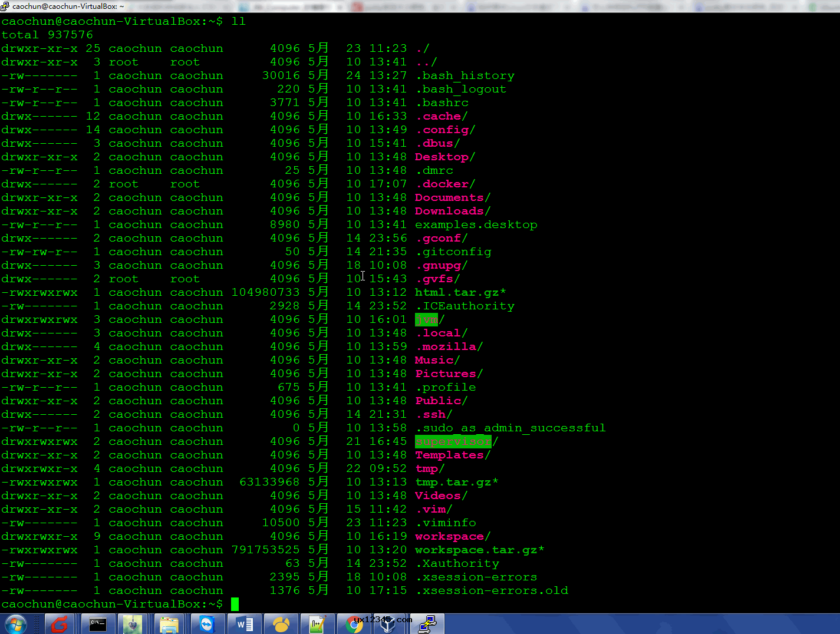Switch to VirtualBox in the taskbar
This screenshot has height=634, width=840.
click(x=389, y=624)
